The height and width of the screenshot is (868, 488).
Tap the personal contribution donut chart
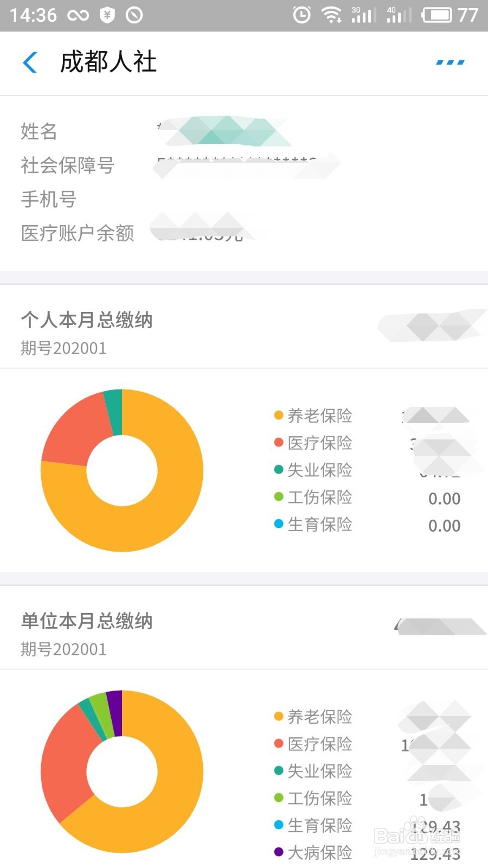pyautogui.click(x=122, y=470)
